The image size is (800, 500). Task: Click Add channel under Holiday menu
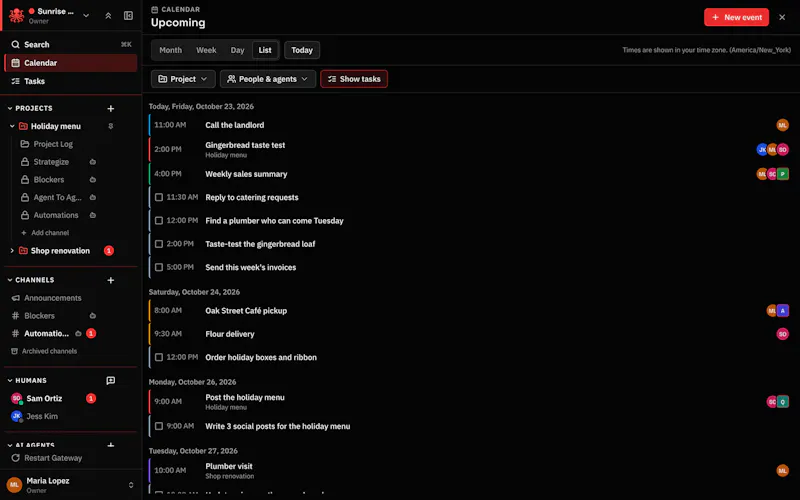[x=45, y=233]
